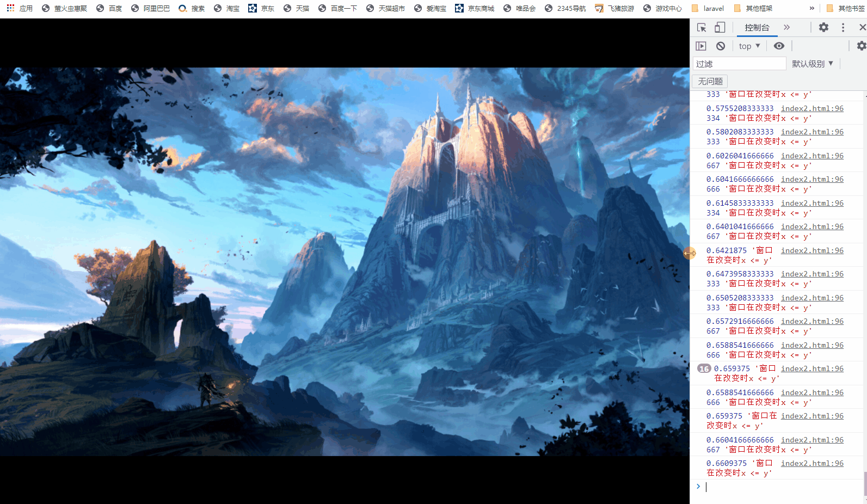The width and height of the screenshot is (867, 504).
Task: Click the console prompt input line
Action: point(784,487)
